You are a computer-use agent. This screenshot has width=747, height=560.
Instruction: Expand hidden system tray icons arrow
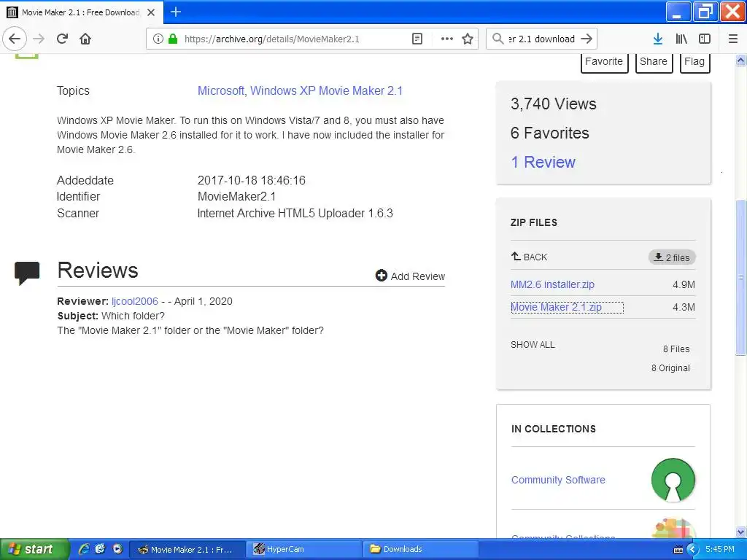tap(693, 550)
